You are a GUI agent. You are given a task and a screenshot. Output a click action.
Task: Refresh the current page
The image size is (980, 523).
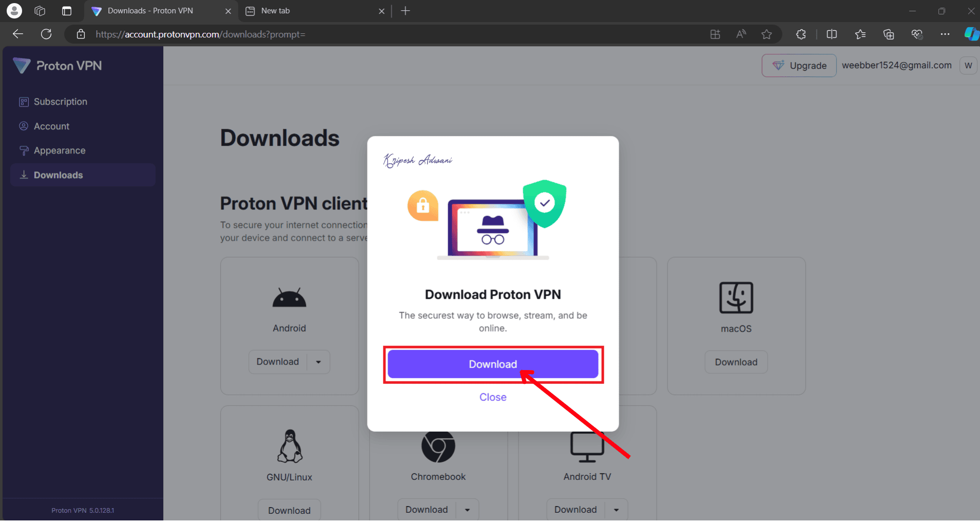point(46,34)
